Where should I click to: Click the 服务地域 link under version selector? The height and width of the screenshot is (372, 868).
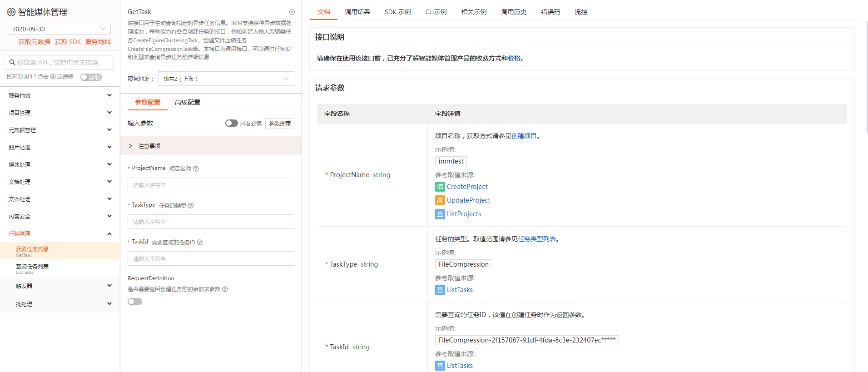98,42
